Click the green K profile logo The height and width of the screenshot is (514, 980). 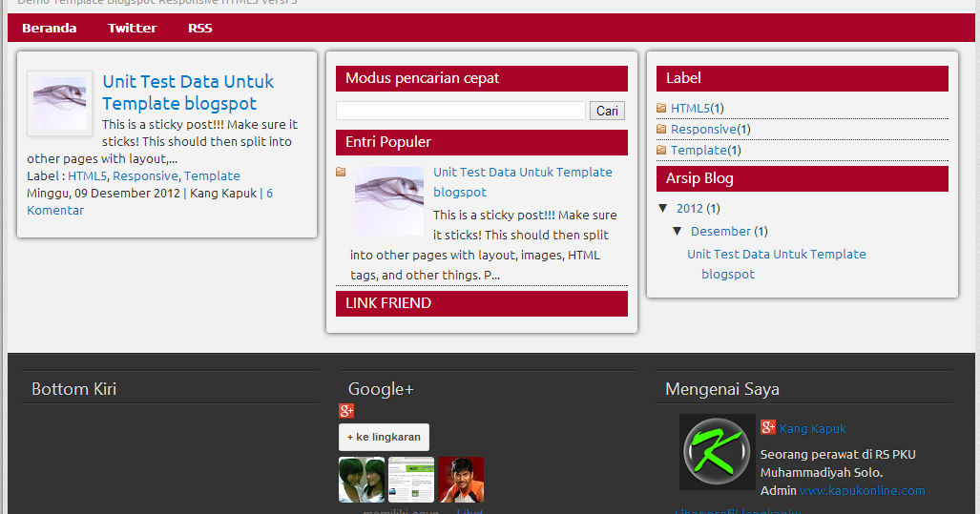(x=717, y=452)
